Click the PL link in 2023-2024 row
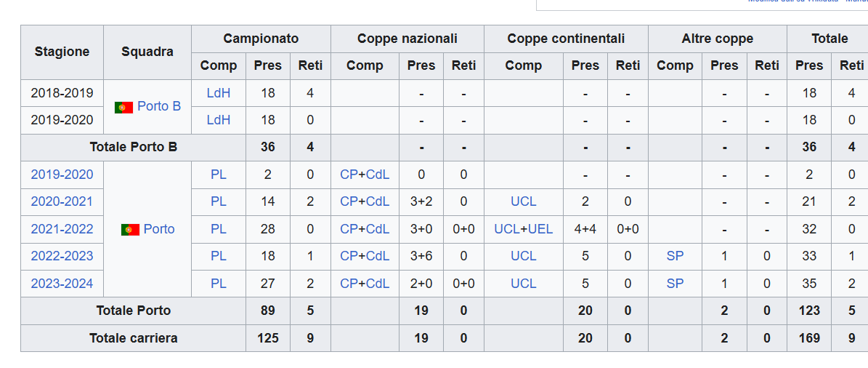The width and height of the screenshot is (868, 368). (x=219, y=284)
